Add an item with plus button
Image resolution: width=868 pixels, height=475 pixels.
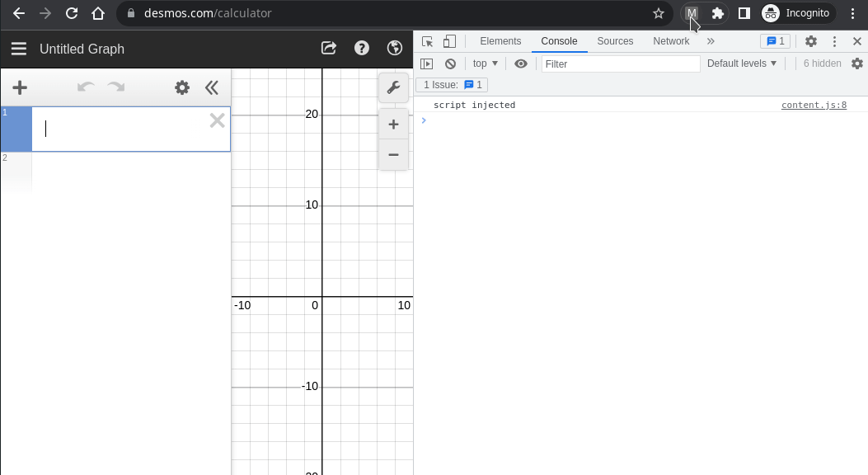click(20, 87)
